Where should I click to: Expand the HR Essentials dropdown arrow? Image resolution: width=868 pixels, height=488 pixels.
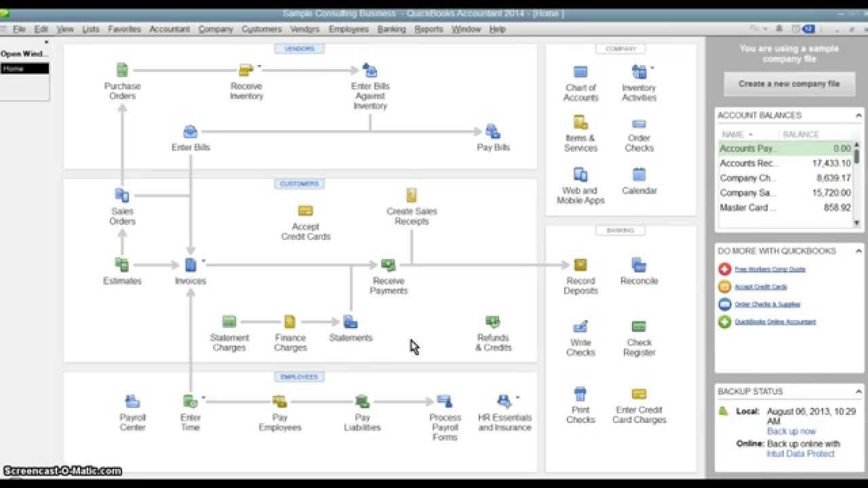point(517,397)
